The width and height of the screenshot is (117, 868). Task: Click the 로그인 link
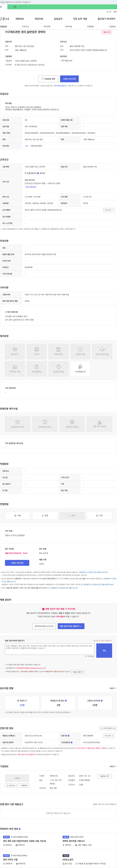coord(109,12)
